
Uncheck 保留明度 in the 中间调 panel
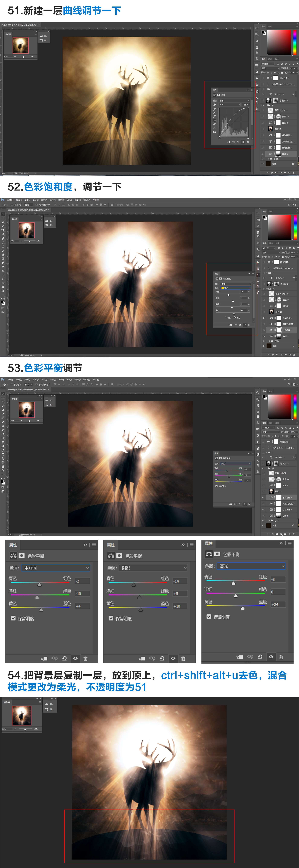pyautogui.click(x=13, y=618)
